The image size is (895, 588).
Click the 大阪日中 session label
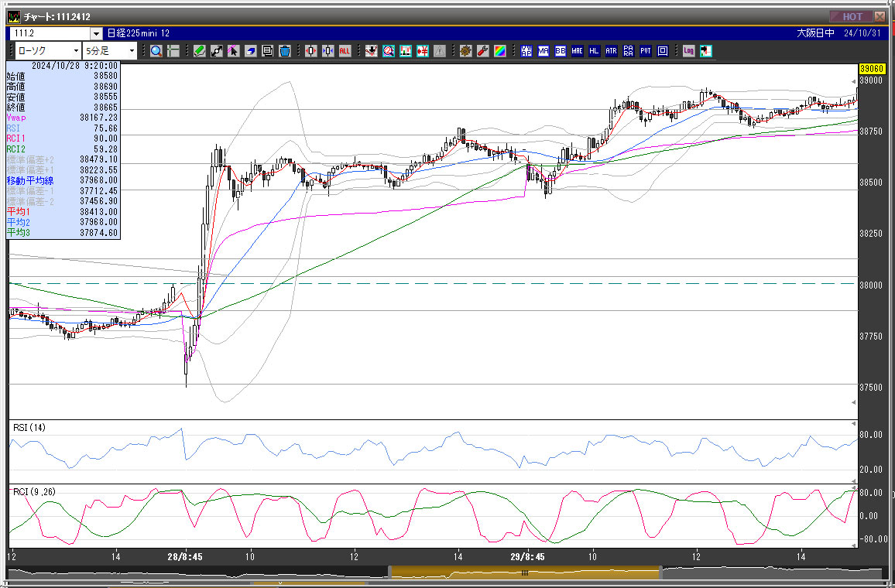click(x=815, y=33)
